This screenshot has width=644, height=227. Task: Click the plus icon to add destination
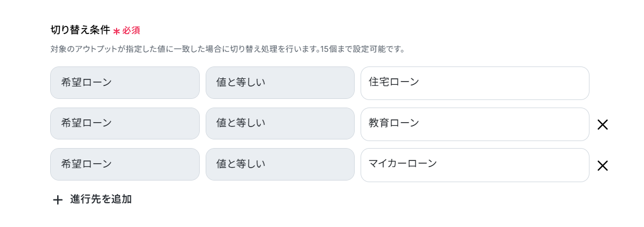[58, 200]
